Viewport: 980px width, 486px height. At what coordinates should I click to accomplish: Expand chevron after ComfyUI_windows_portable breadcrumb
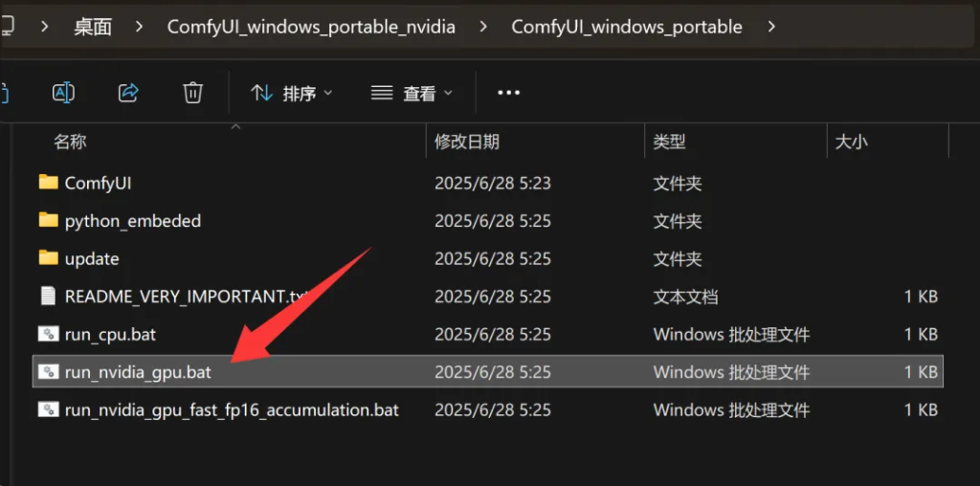coord(771,27)
